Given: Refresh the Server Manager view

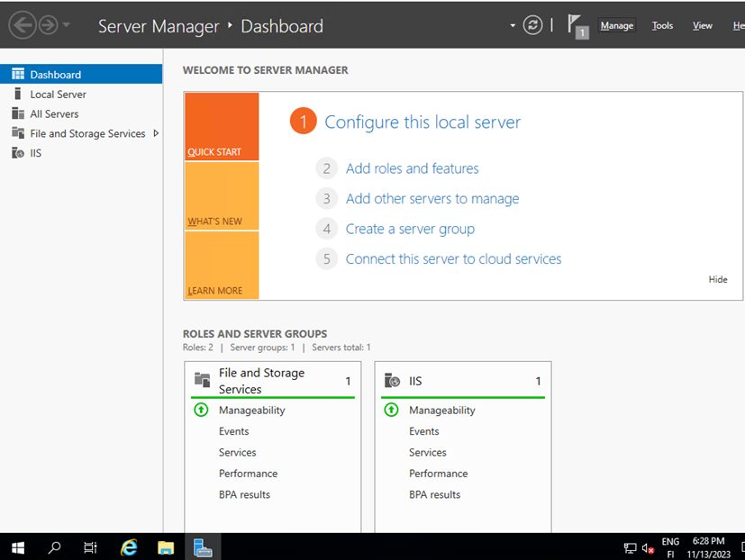Looking at the screenshot, I should [532, 24].
